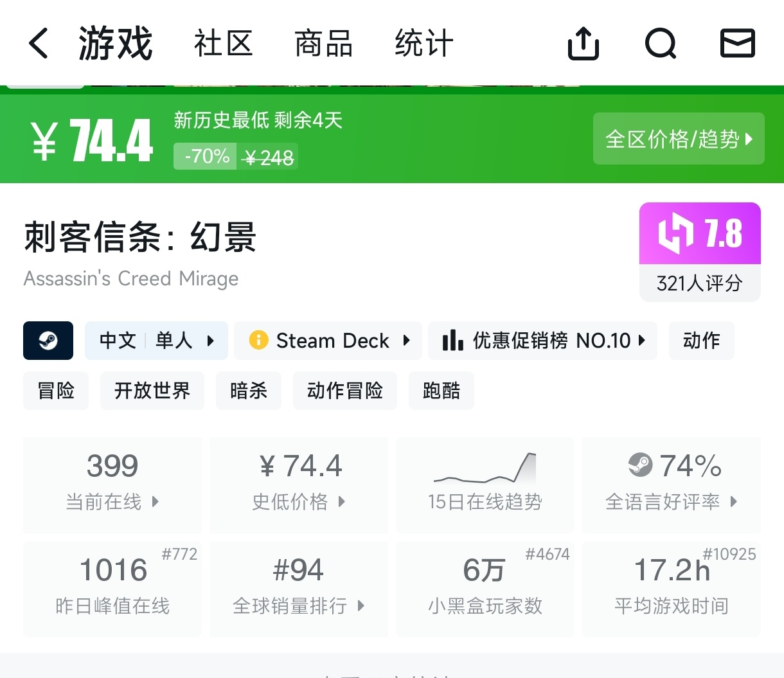Image resolution: width=784 pixels, height=678 pixels.
Task: Tap the Steam platform icon badge
Action: click(48, 341)
